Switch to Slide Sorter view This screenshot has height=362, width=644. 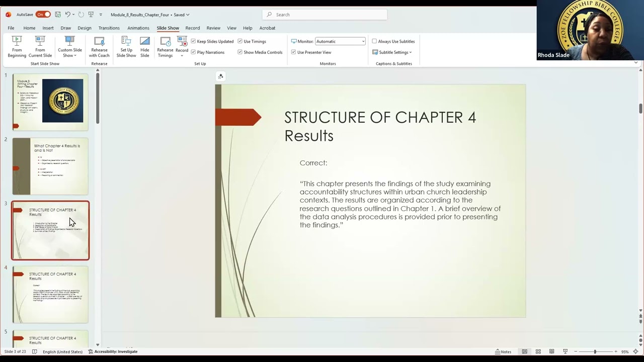(538, 351)
